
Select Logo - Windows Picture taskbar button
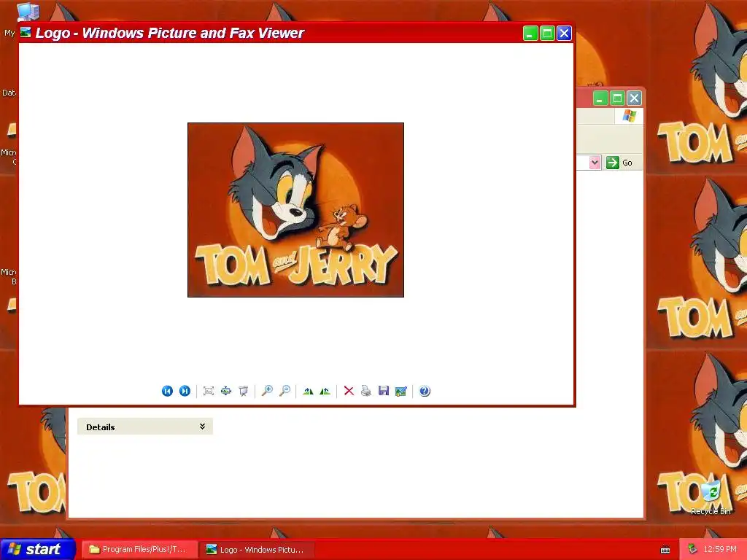tap(258, 550)
